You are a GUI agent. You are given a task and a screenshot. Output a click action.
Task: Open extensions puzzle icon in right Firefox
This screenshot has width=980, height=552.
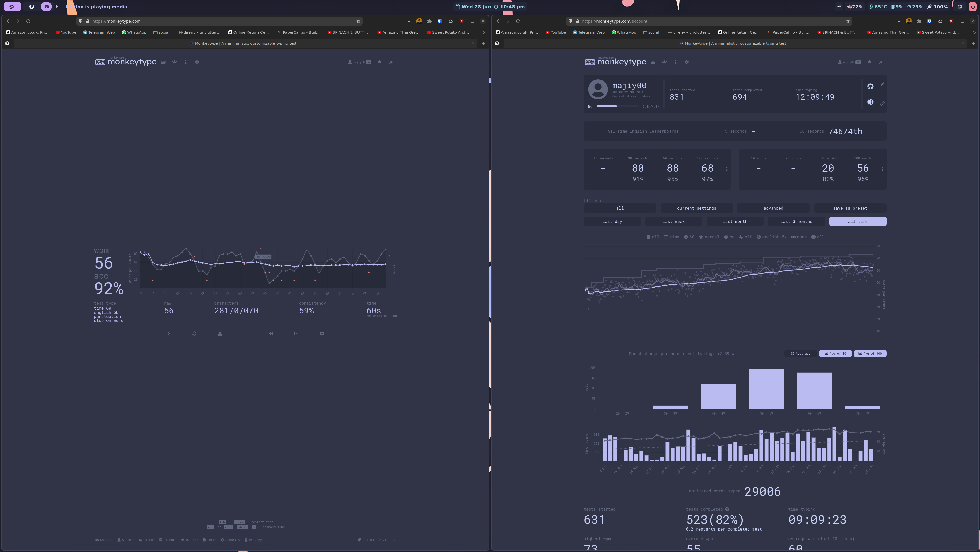pos(919,21)
